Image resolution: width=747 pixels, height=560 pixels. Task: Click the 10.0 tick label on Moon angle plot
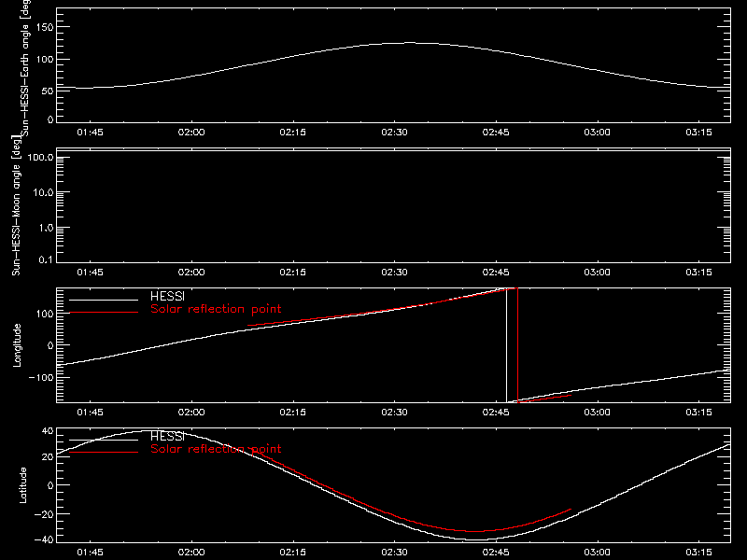(43, 193)
